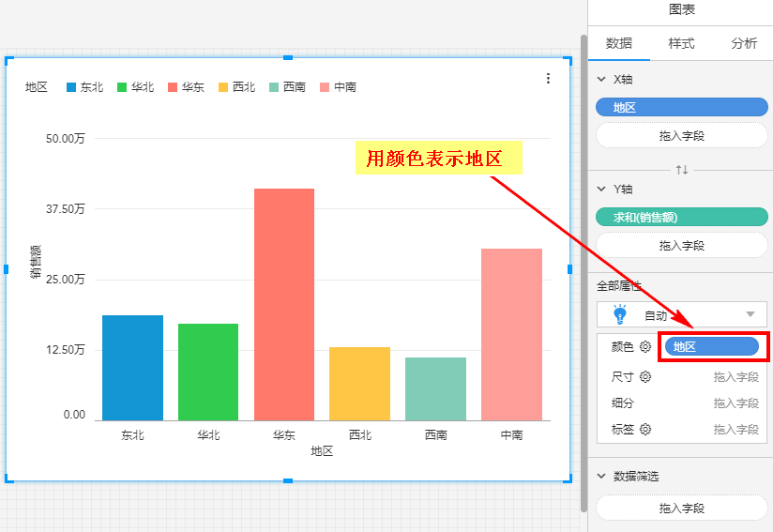Open the label (标签) settings gear

point(645,430)
